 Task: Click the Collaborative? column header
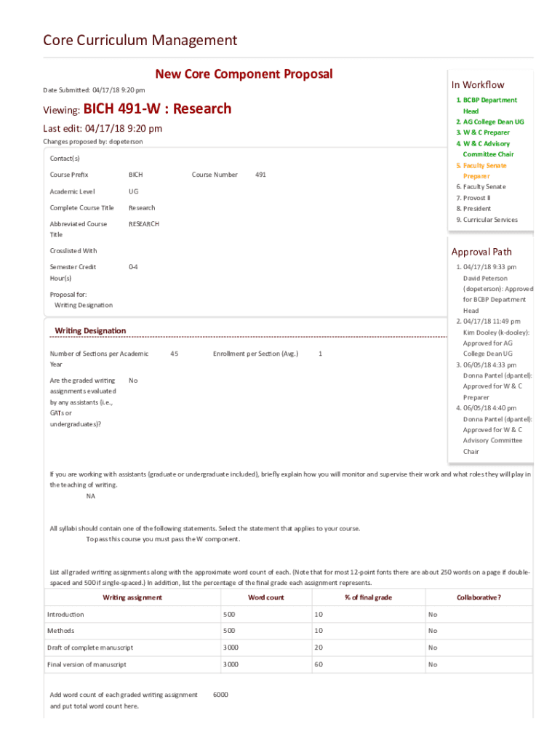479,598
